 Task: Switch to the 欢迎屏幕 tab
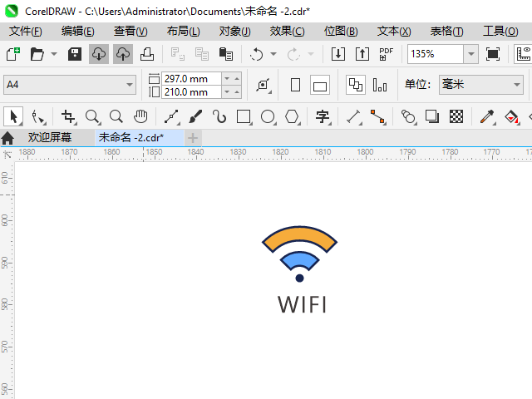50,138
